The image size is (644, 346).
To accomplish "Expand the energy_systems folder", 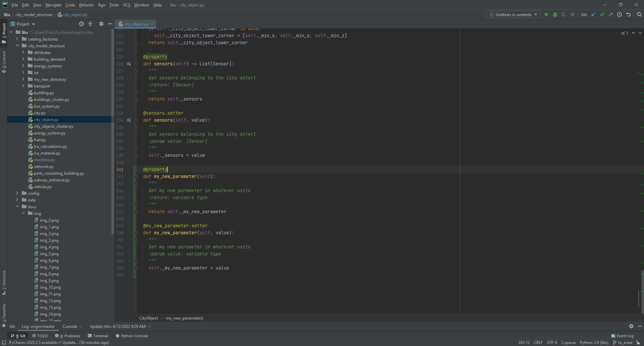I will pos(23,66).
